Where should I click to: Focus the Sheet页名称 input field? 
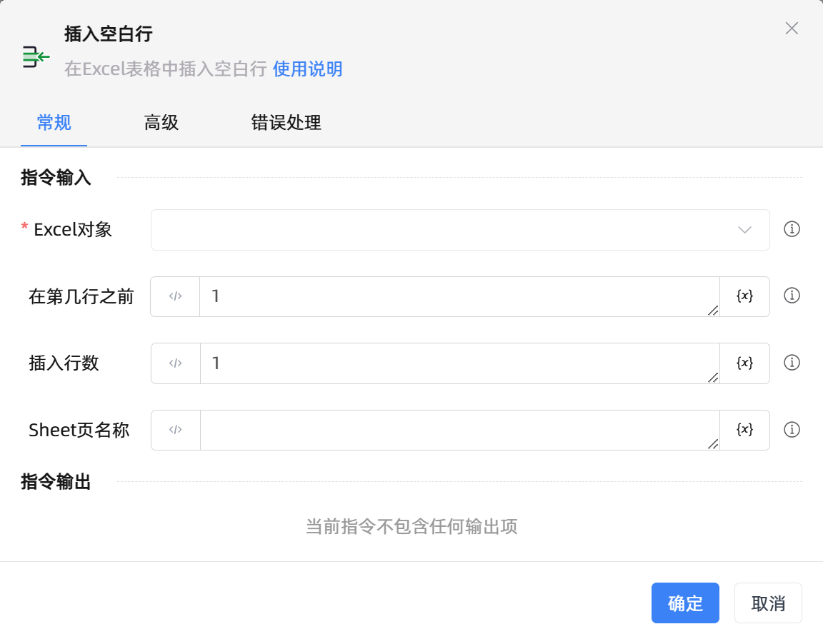(457, 430)
